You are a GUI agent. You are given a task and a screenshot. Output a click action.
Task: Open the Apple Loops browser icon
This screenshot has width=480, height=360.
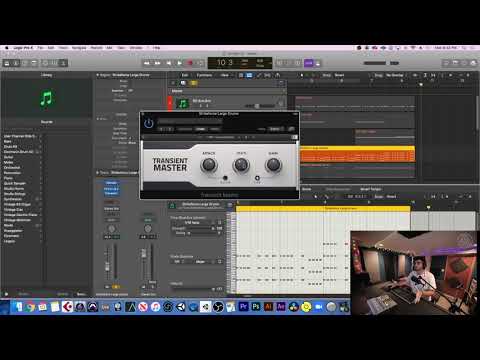[464, 63]
